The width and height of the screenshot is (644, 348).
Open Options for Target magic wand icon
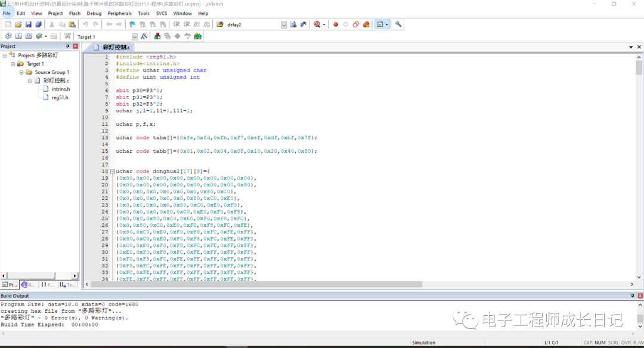(144, 36)
